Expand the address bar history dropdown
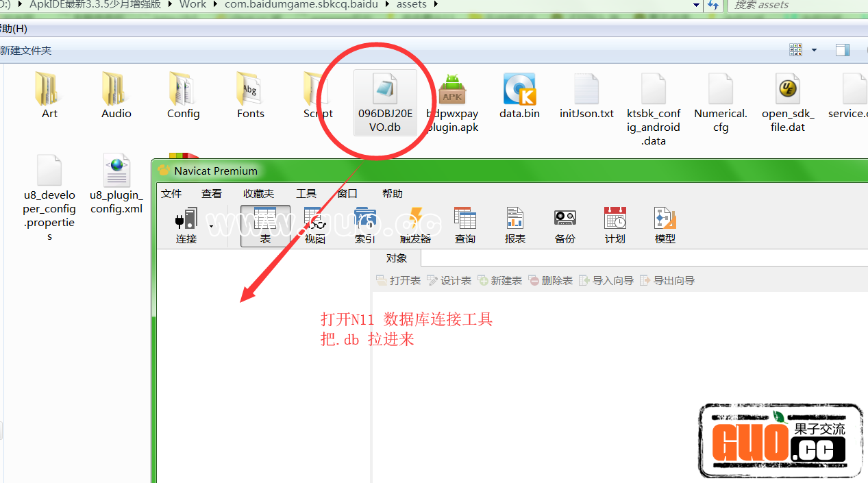The height and width of the screenshot is (483, 868). tap(697, 5)
